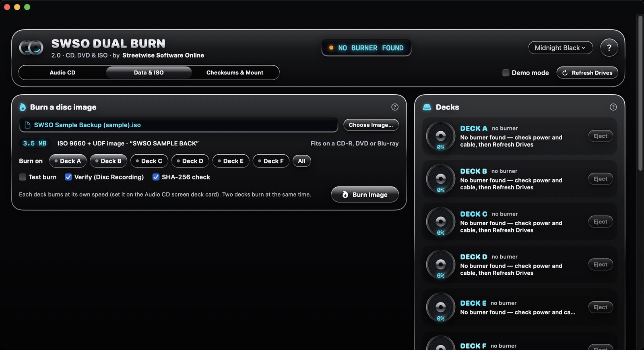Viewport: 644px width, 350px height.
Task: Click the Deck C disc progress dial
Action: tap(441, 222)
